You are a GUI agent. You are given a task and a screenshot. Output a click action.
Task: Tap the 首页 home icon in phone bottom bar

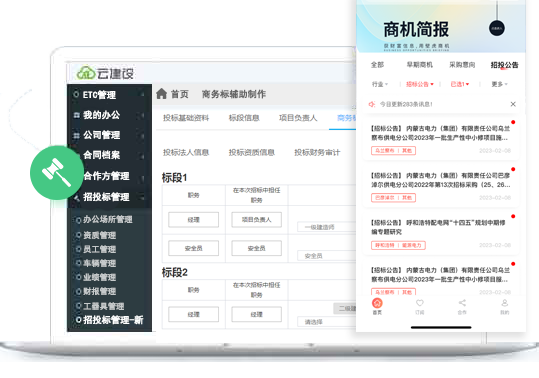click(x=377, y=303)
